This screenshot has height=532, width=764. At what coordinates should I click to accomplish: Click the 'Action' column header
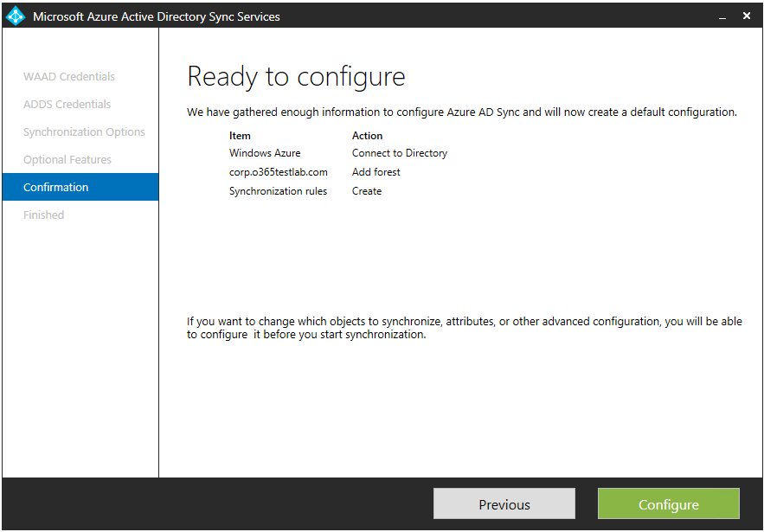[368, 136]
